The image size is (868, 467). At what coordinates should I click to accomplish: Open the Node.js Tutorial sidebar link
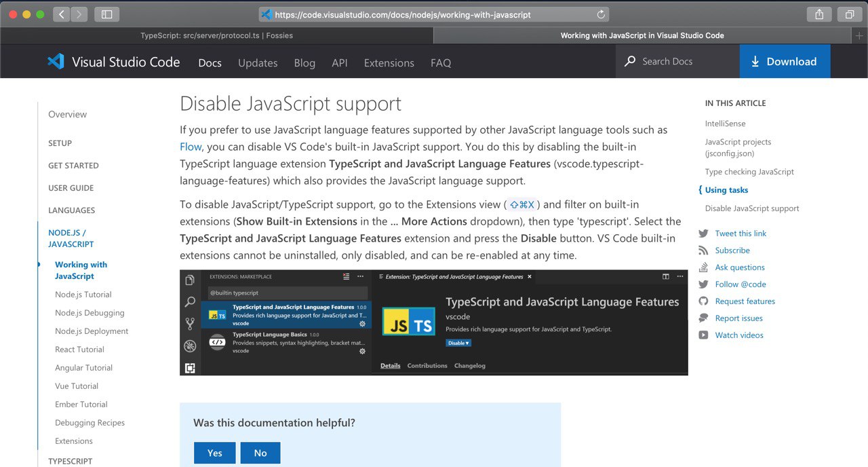tap(83, 295)
